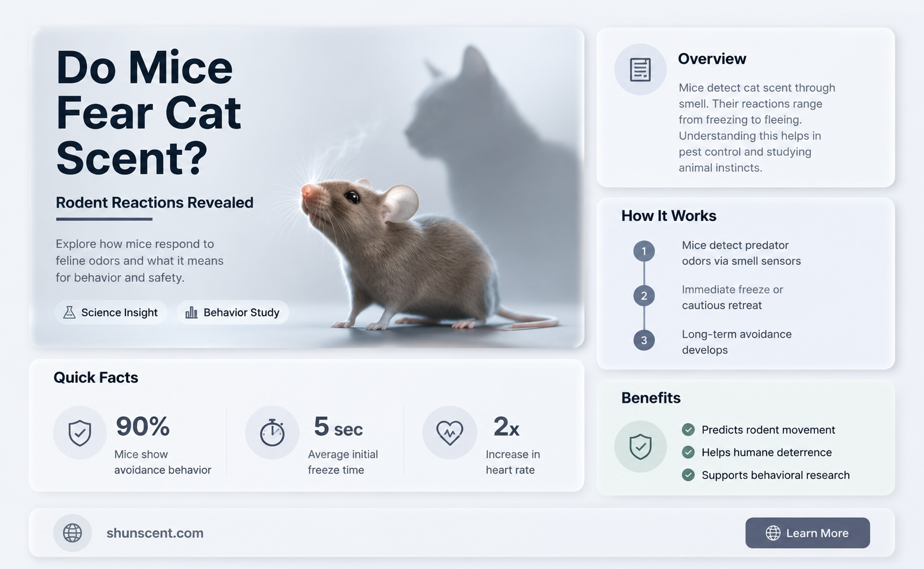Click the Benefits heading
This screenshot has width=924, height=569.
651,398
